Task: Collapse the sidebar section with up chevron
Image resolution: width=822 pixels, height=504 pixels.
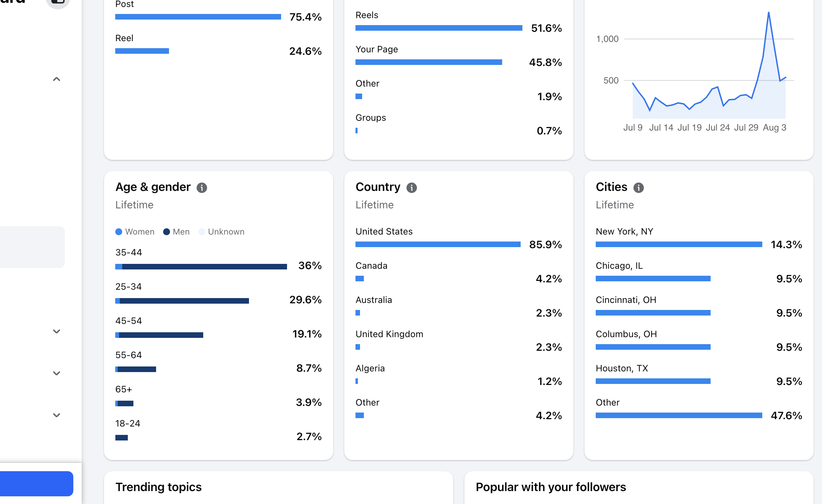Action: (57, 79)
